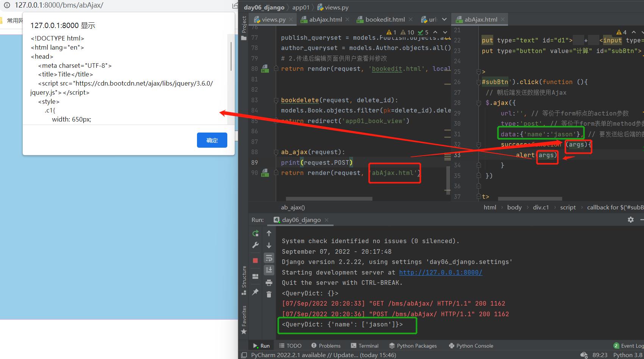Close the right editor's abAjax.html tab
The height and width of the screenshot is (359, 644).
(503, 19)
